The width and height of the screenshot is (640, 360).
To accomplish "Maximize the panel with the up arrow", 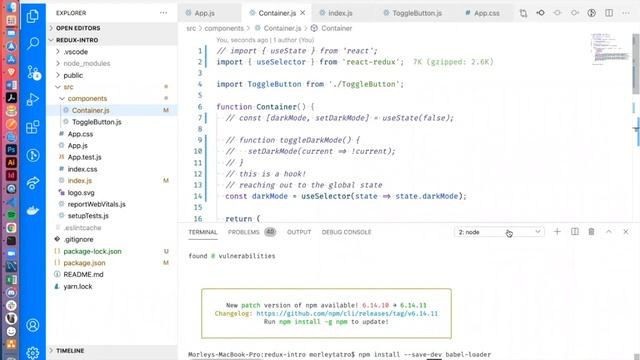I will [609, 232].
